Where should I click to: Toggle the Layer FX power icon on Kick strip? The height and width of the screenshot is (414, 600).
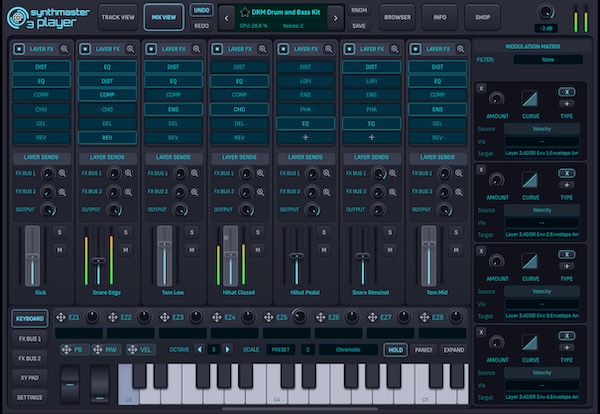tap(19, 49)
